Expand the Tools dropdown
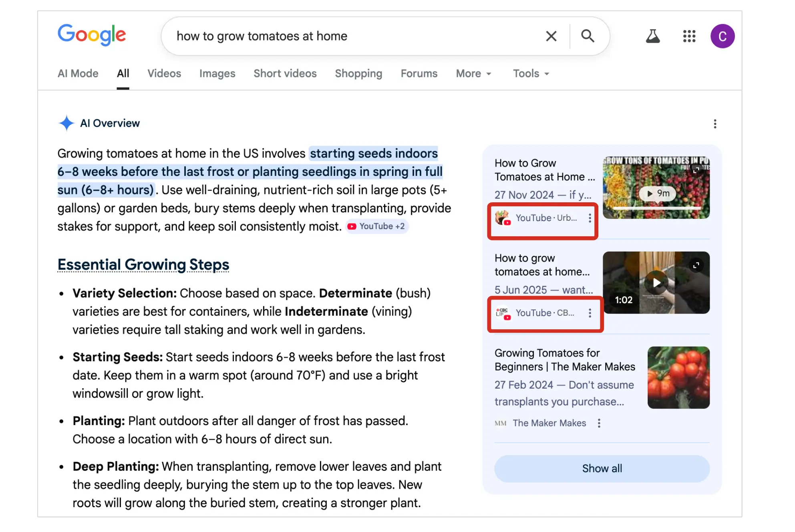 (531, 74)
